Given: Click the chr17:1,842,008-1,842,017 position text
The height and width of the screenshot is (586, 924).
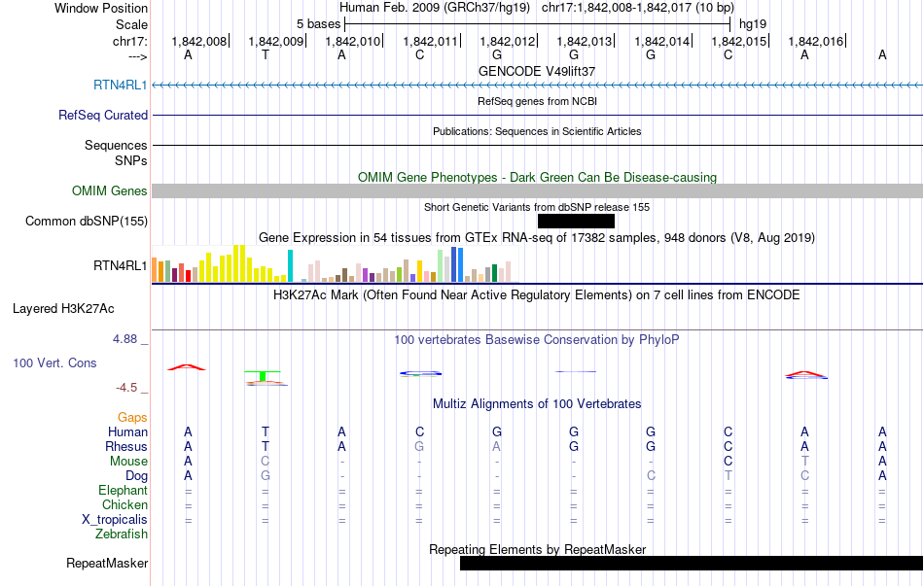Looking at the screenshot, I should tap(638, 8).
